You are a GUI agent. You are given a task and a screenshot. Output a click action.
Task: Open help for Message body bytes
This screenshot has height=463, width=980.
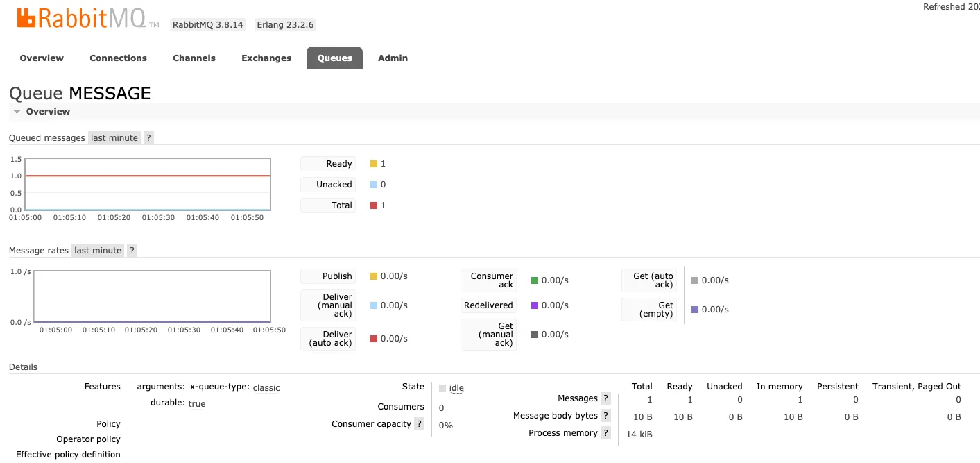pyautogui.click(x=605, y=416)
